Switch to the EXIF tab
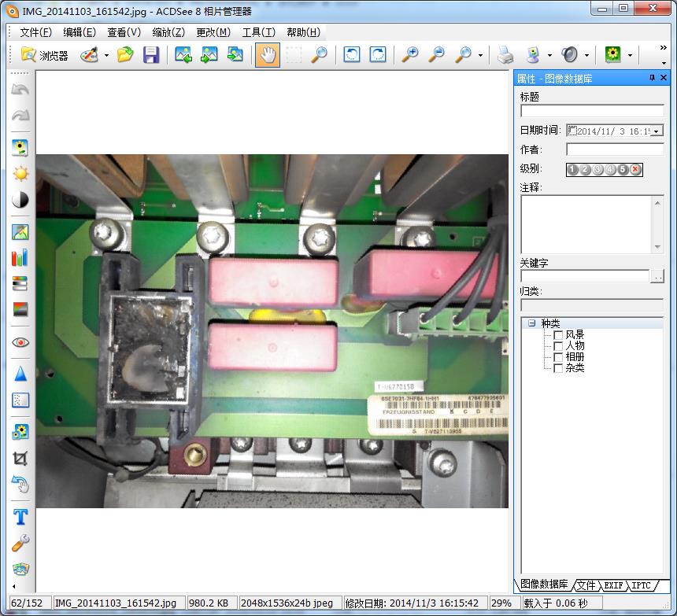 tap(613, 585)
